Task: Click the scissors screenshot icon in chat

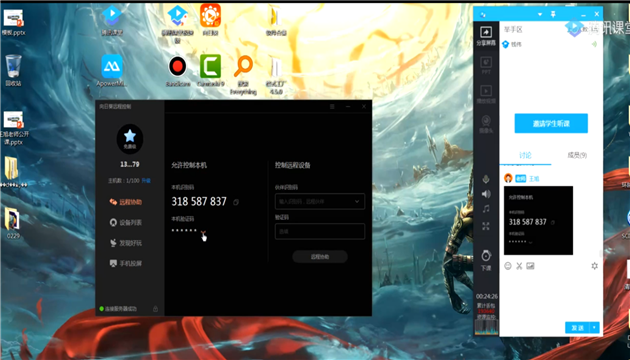Action: [x=519, y=266]
